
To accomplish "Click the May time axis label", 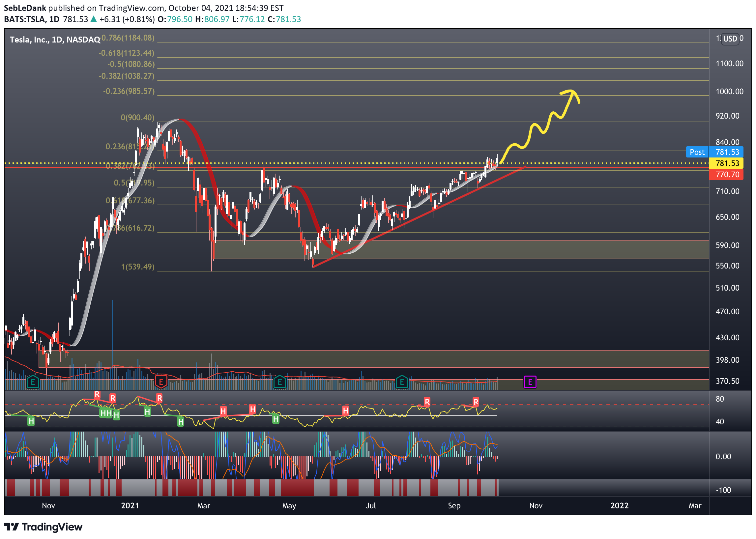I will click(x=289, y=506).
